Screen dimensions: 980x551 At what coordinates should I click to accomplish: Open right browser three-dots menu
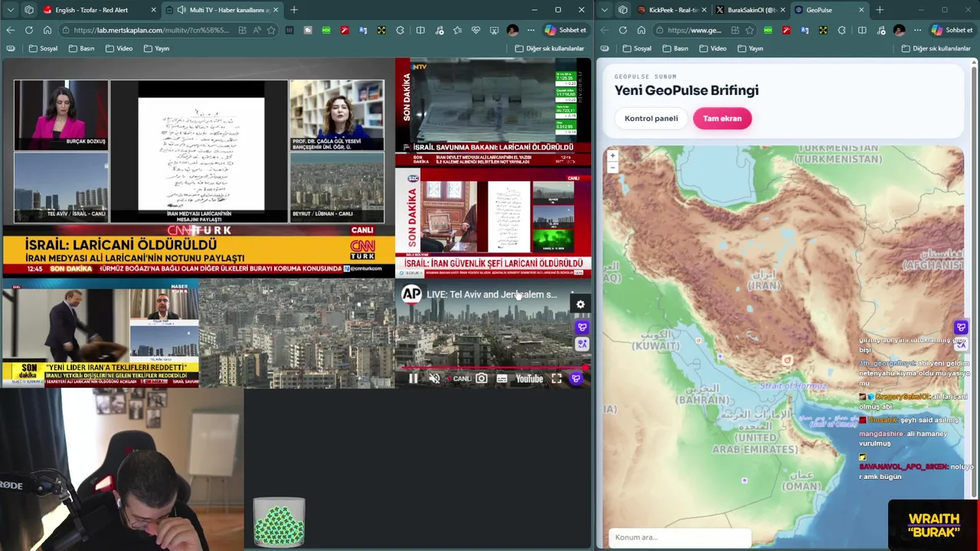click(x=917, y=30)
